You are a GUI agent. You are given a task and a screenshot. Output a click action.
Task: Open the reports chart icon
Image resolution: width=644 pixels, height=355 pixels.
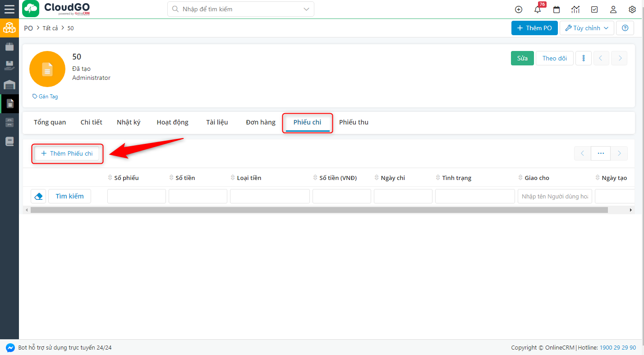point(575,9)
